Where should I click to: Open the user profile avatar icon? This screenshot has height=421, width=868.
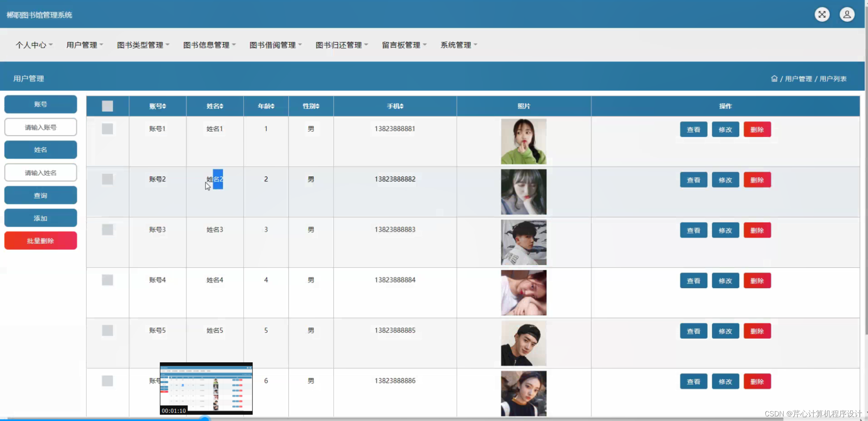847,15
